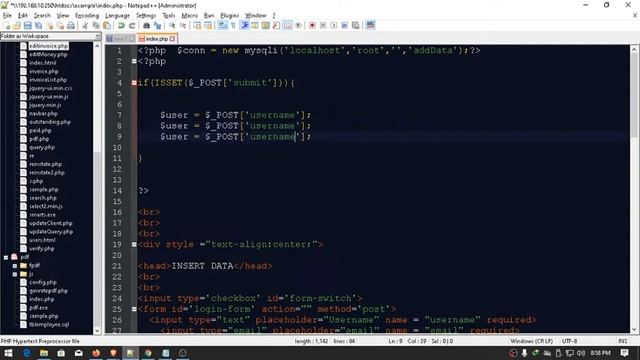Toggle synchronized vertical scrolling
640x360 pixels.
pyautogui.click(x=196, y=25)
